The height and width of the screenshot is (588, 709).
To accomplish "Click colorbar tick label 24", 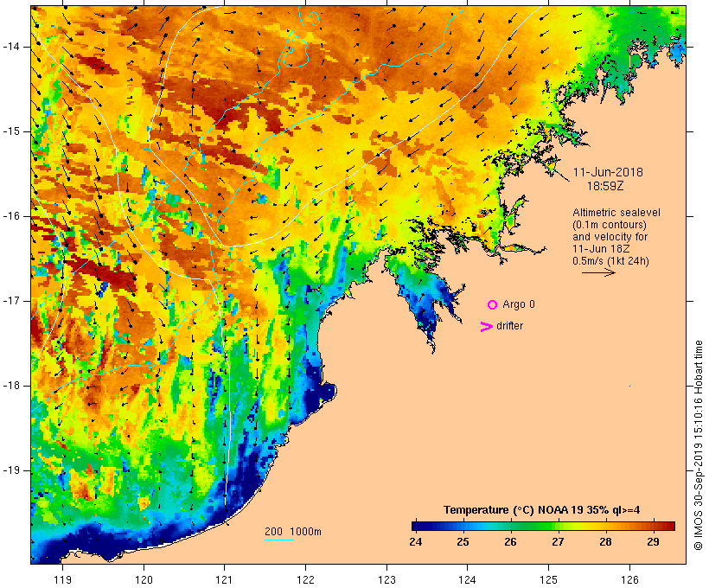I will pyautogui.click(x=416, y=542).
